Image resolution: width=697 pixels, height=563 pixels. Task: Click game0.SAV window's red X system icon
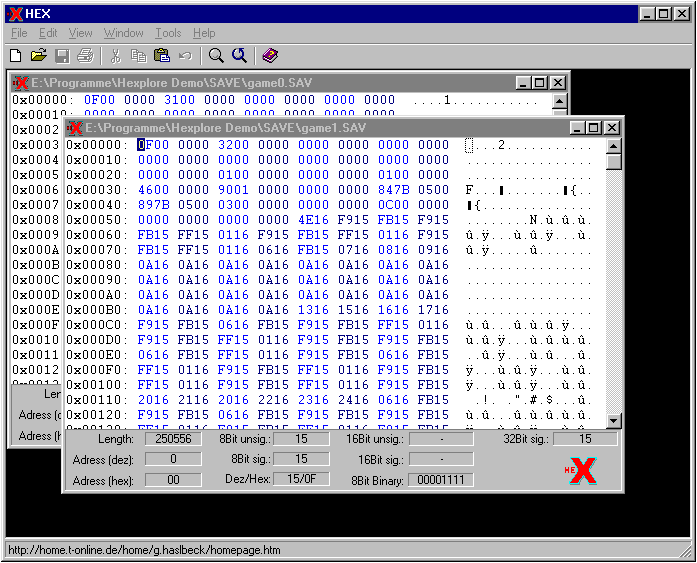[20, 83]
